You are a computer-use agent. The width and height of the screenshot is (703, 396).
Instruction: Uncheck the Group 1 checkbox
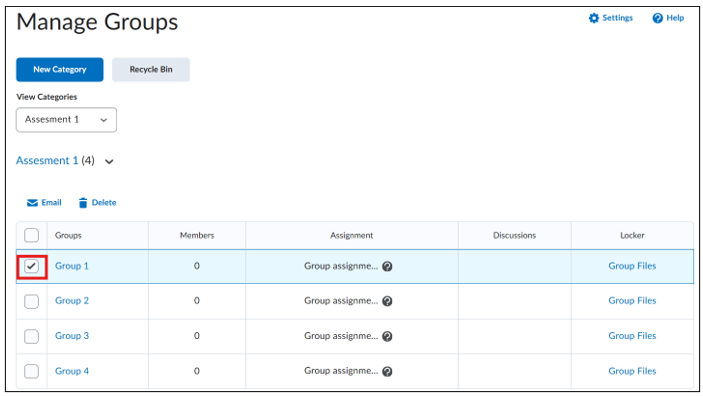[x=31, y=266]
